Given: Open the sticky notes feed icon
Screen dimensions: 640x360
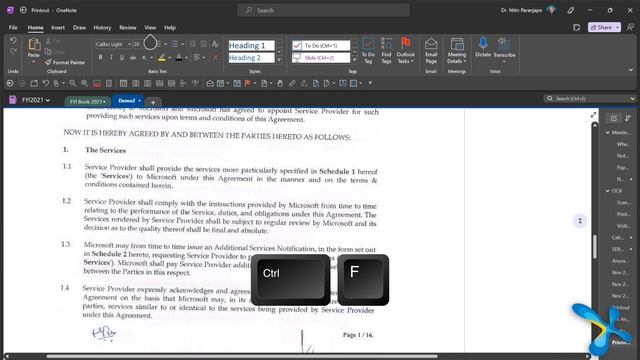Looking at the screenshot, I should [576, 27].
